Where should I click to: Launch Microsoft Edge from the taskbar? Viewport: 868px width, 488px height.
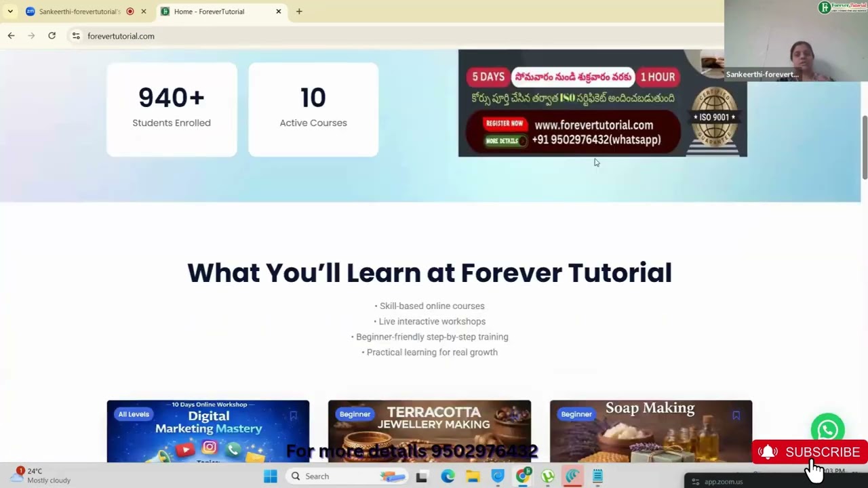pyautogui.click(x=448, y=476)
